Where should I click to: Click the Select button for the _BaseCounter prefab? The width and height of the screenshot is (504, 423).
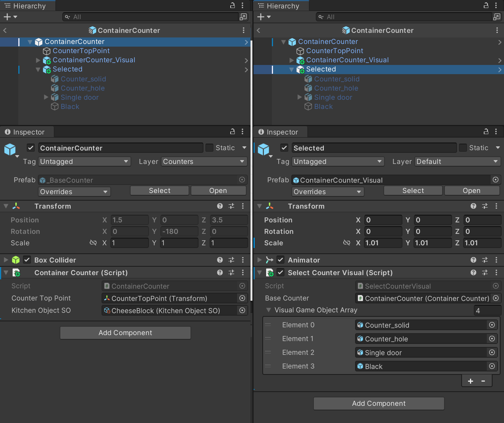(x=159, y=190)
